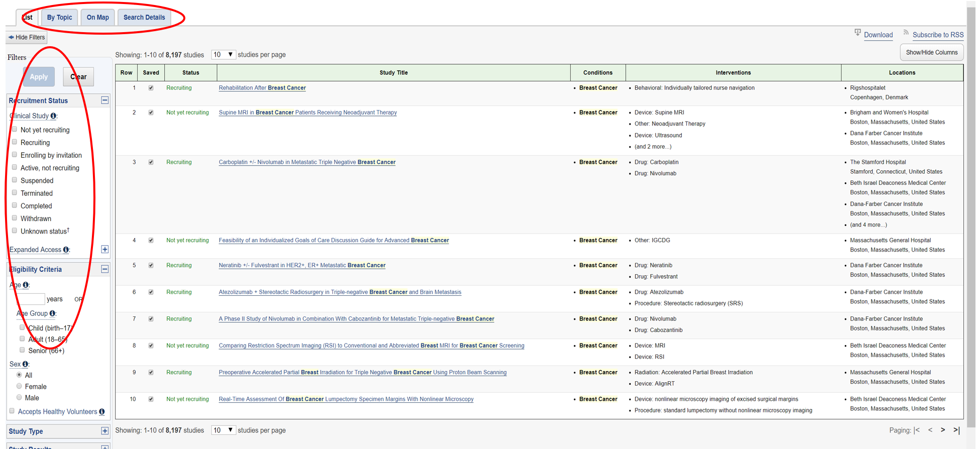Check the Completed status filter
The image size is (980, 449).
[15, 205]
